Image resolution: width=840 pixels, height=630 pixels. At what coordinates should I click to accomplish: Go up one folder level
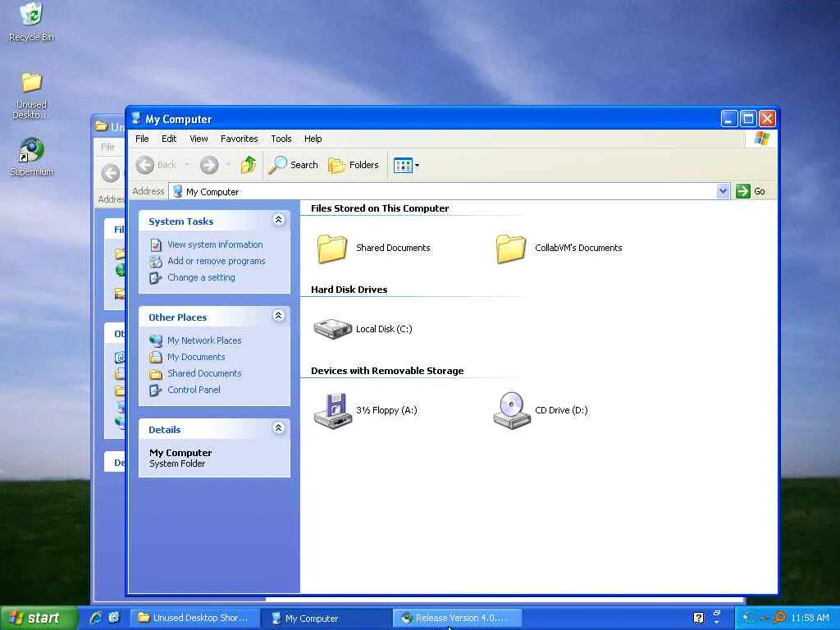(248, 165)
